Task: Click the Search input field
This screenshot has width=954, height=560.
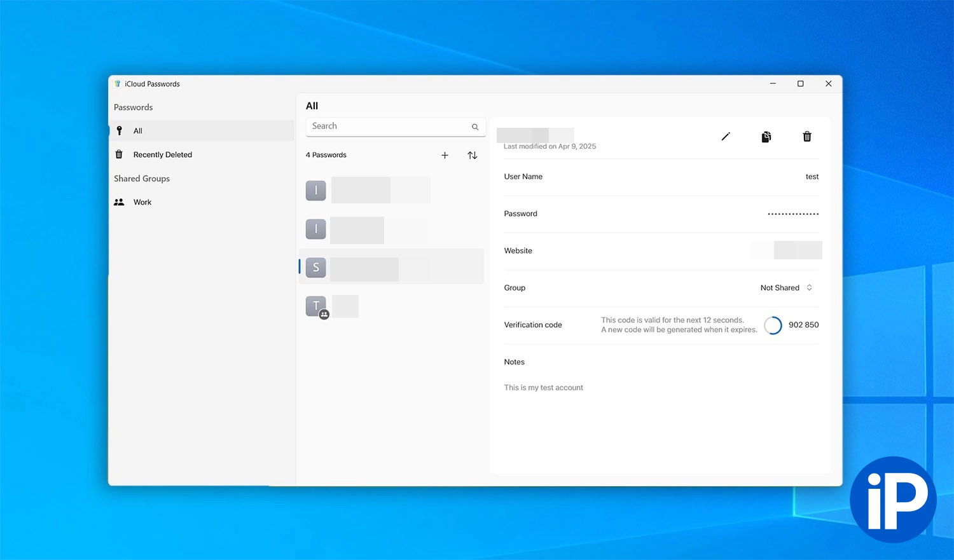Action: point(388,126)
